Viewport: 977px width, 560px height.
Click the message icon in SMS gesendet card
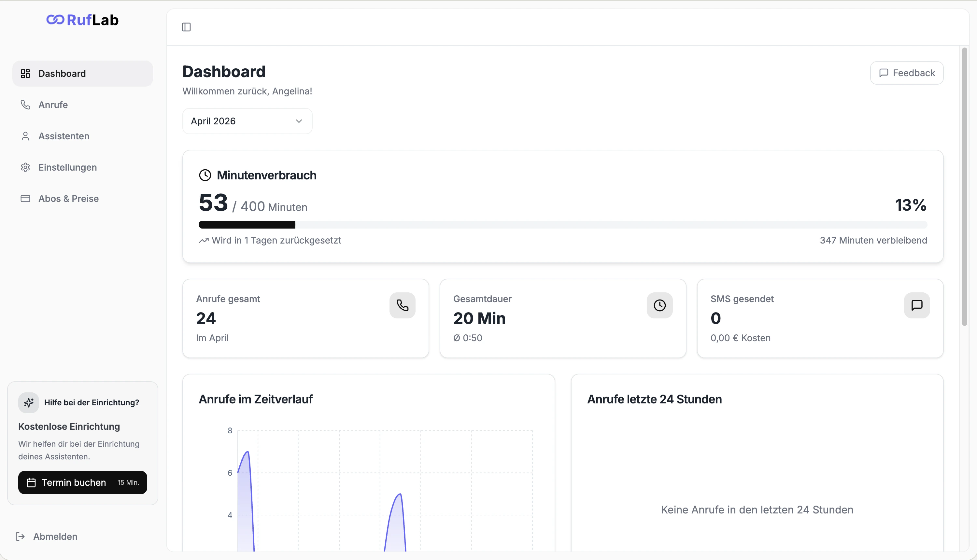pyautogui.click(x=917, y=305)
